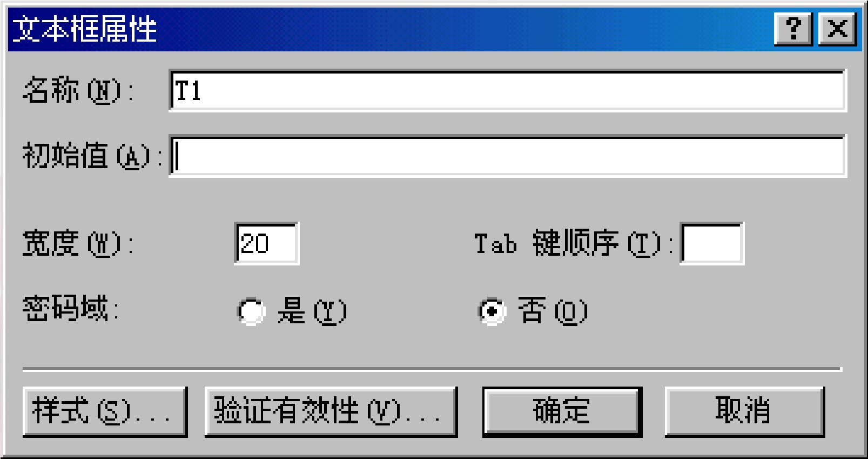Click the 宽度(W): label
The width and height of the screenshot is (868, 459).
tap(78, 243)
